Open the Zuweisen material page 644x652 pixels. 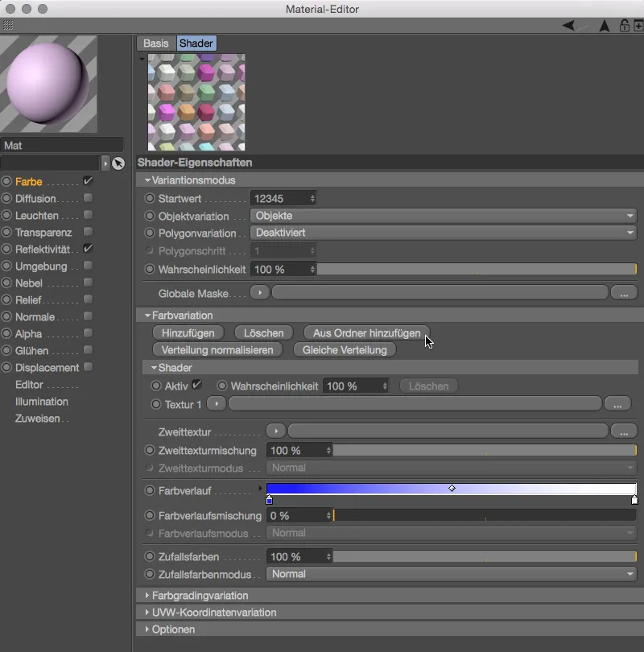click(37, 419)
